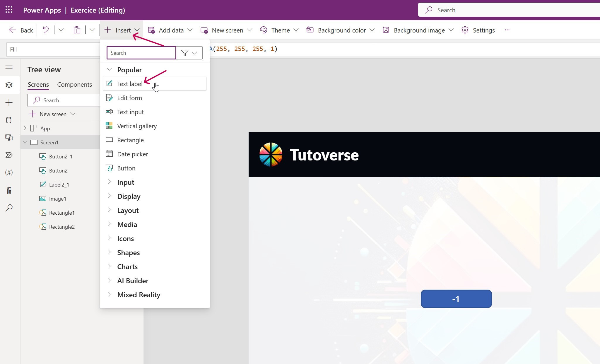Click the app launcher waffle icon
600x364 pixels.
click(x=9, y=10)
